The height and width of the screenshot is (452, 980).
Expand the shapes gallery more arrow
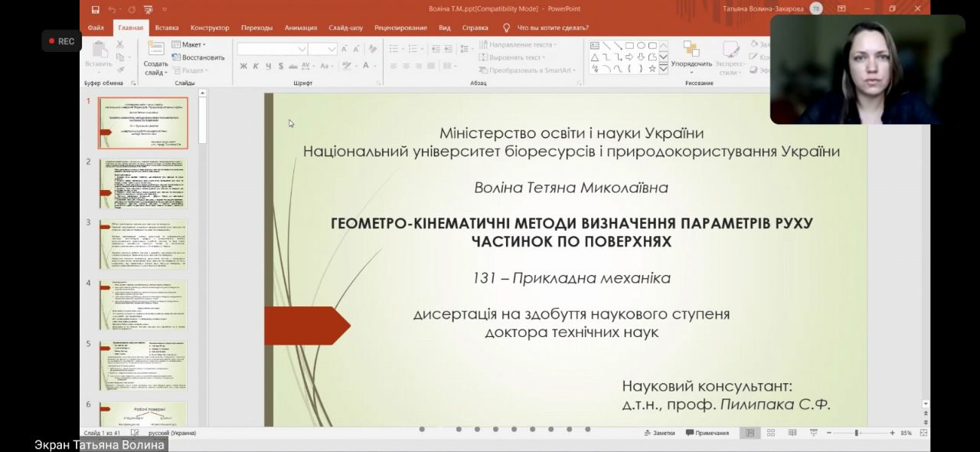(x=664, y=69)
